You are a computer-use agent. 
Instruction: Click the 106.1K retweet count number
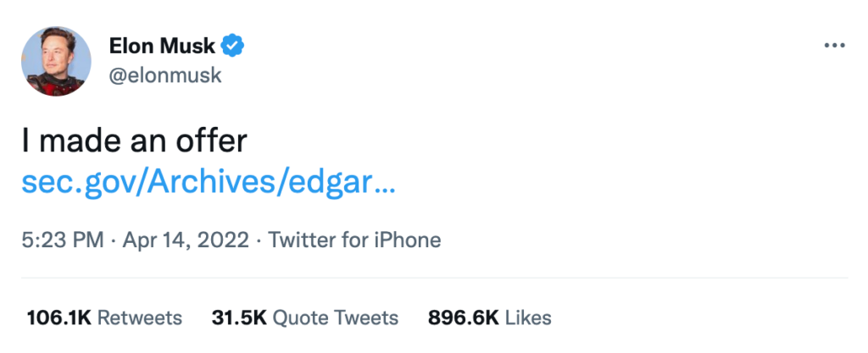point(58,317)
